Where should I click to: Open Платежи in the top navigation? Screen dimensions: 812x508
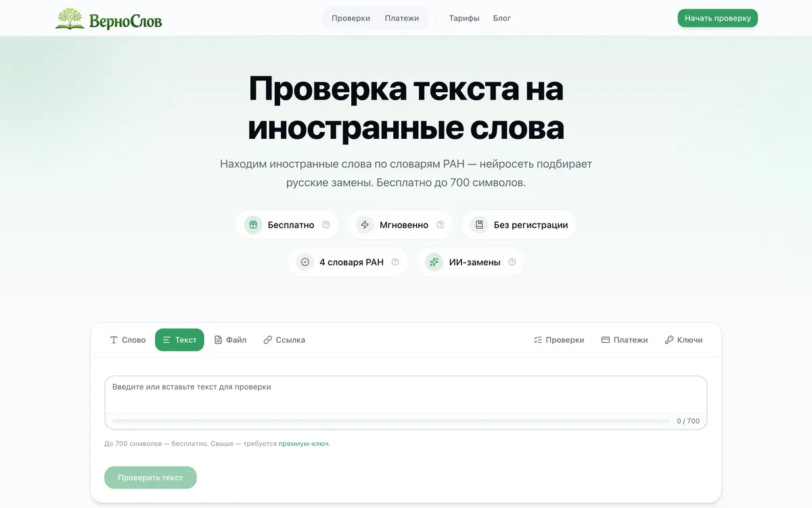tap(402, 18)
